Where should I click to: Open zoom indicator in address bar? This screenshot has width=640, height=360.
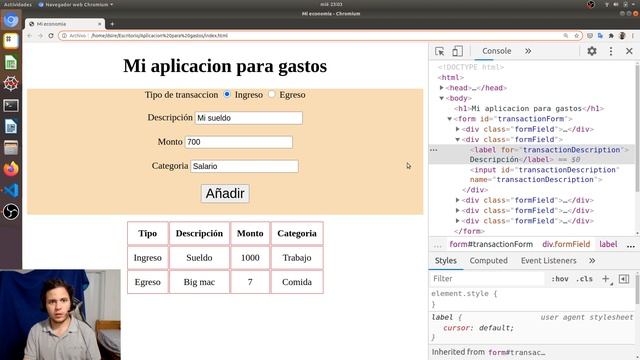pos(566,36)
